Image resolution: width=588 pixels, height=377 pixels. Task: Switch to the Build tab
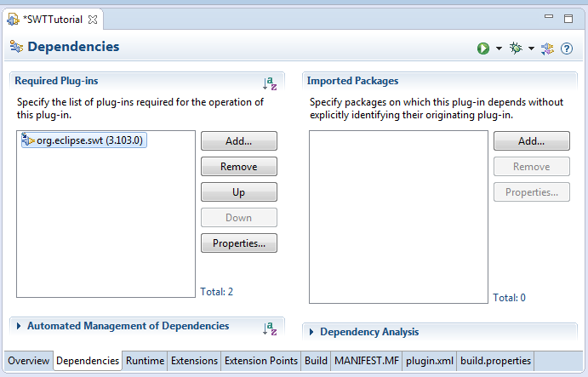[316, 361]
